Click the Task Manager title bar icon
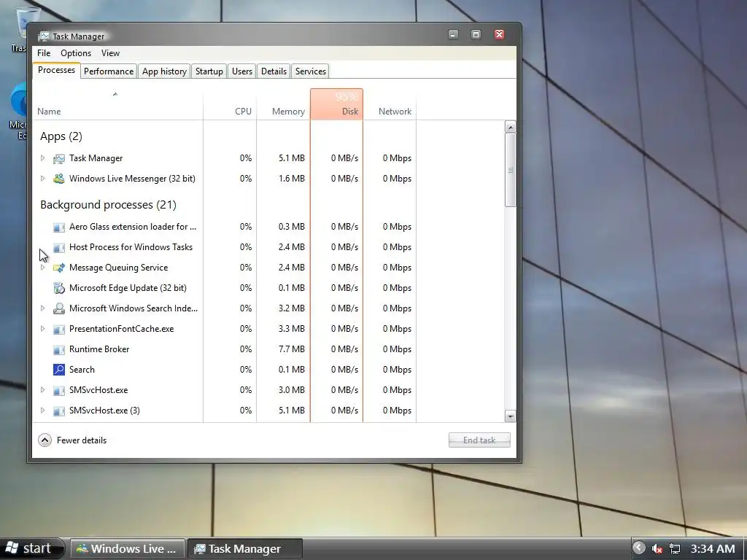The width and height of the screenshot is (747, 560). 44,36
